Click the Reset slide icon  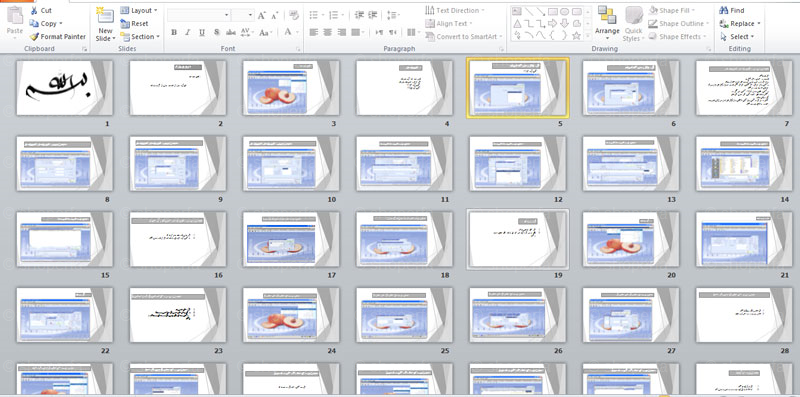click(x=125, y=23)
